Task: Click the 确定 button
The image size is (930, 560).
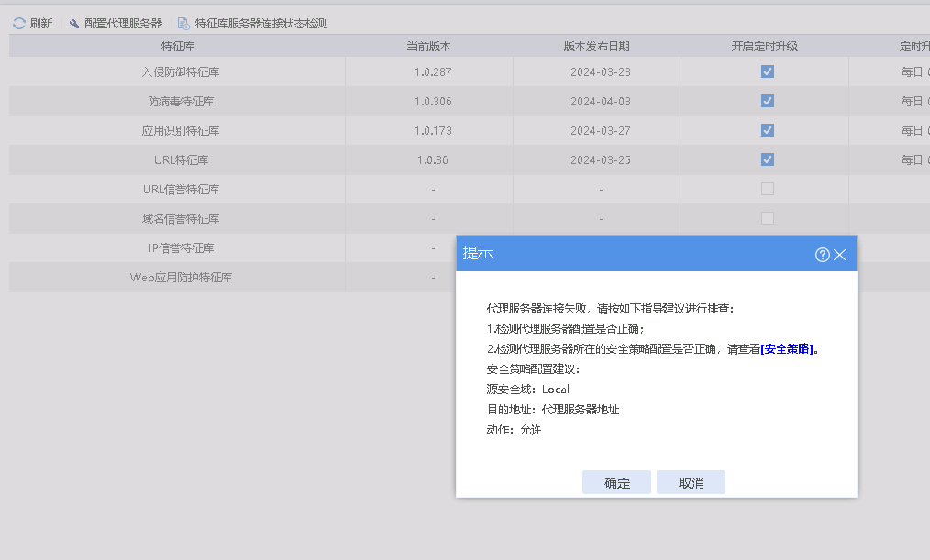Action: [617, 482]
